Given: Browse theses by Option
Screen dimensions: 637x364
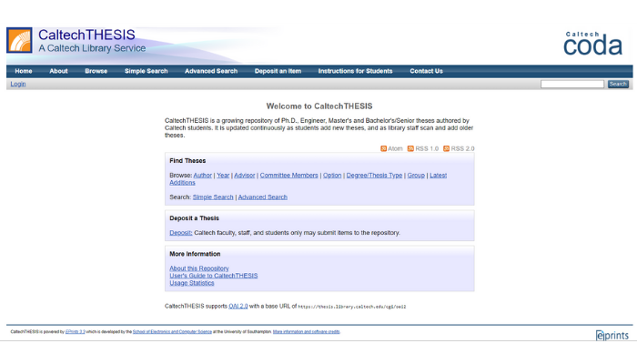Looking at the screenshot, I should (x=332, y=176).
